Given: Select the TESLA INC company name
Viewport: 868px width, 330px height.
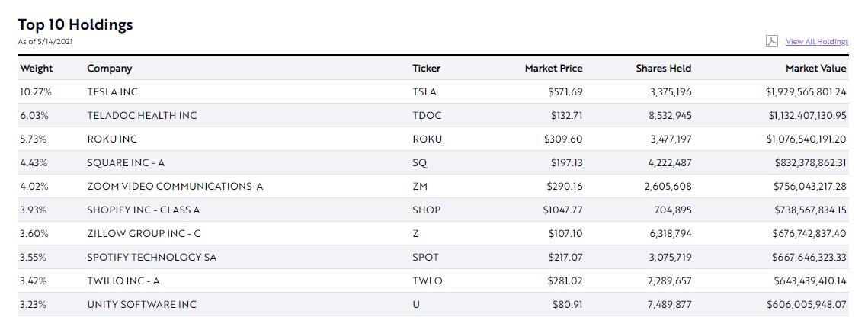Looking at the screenshot, I should 112,92.
